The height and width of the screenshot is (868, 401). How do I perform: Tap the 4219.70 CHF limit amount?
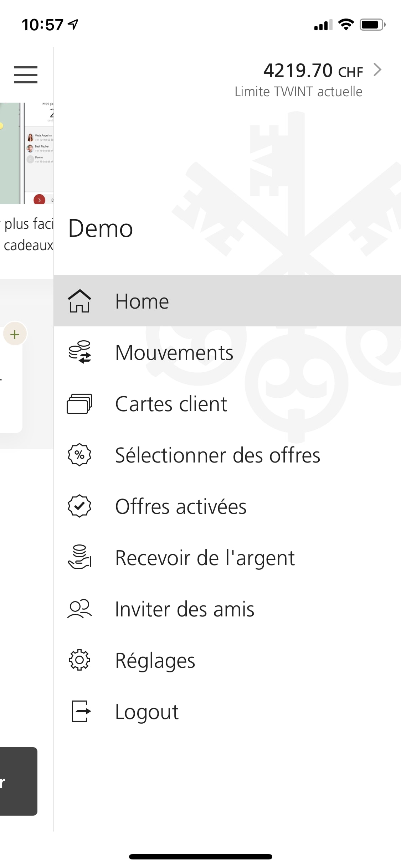[313, 71]
